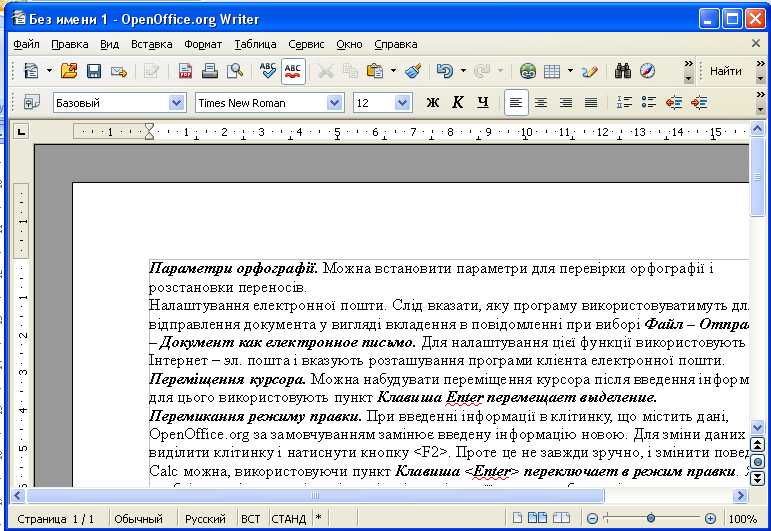Expand the Table insert dropdown arrow
This screenshot has width=771, height=531.
(x=570, y=71)
